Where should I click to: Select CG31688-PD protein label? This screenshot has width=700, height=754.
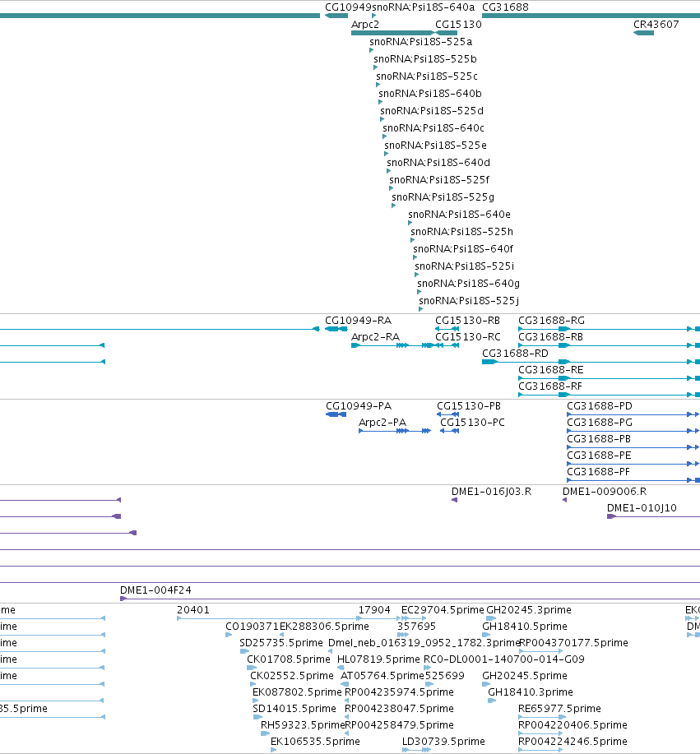click(x=600, y=406)
